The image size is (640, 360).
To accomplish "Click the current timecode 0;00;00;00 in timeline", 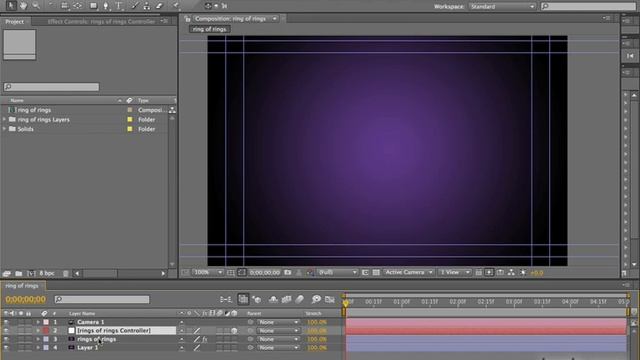I will tap(26, 300).
